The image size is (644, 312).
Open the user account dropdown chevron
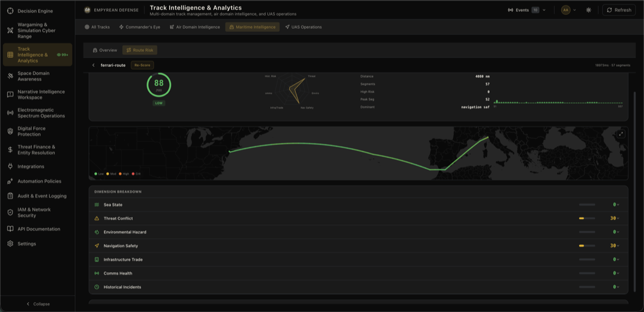pyautogui.click(x=574, y=10)
